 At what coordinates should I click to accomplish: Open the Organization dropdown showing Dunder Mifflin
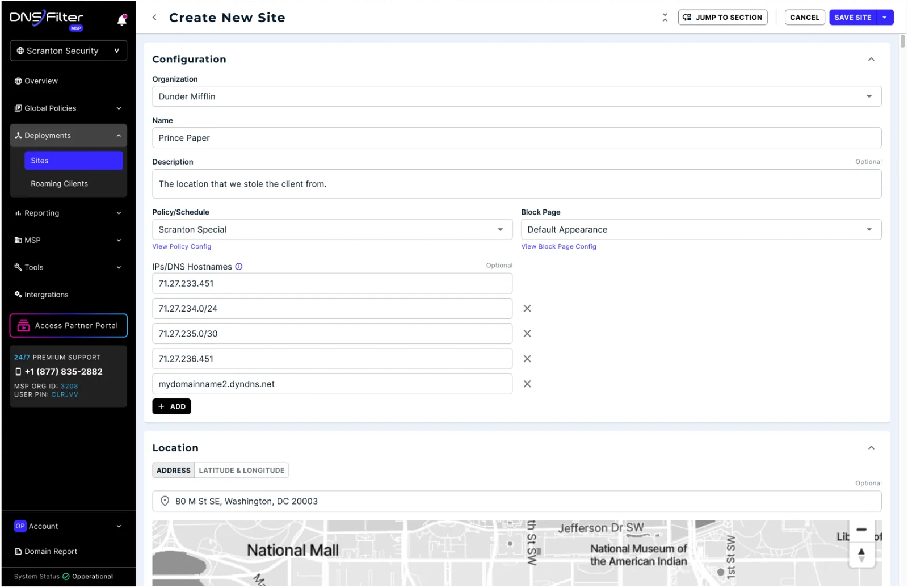coord(516,96)
